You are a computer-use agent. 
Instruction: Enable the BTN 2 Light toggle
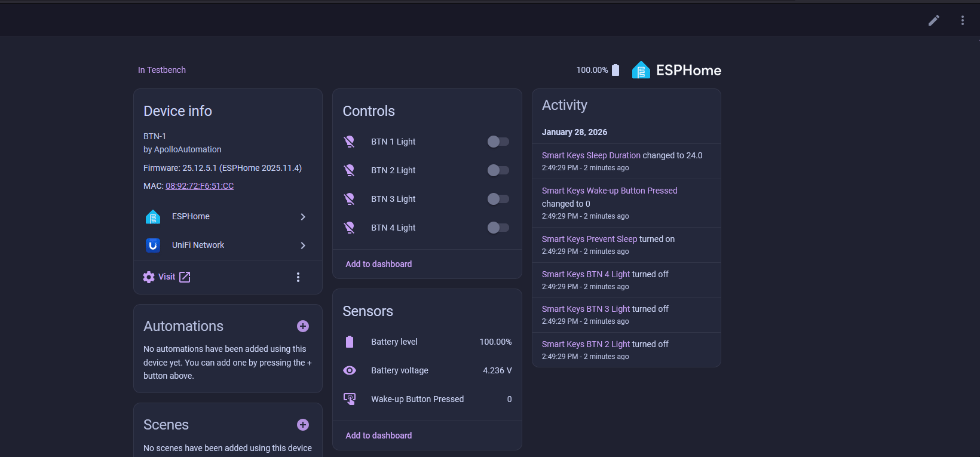[x=498, y=170]
